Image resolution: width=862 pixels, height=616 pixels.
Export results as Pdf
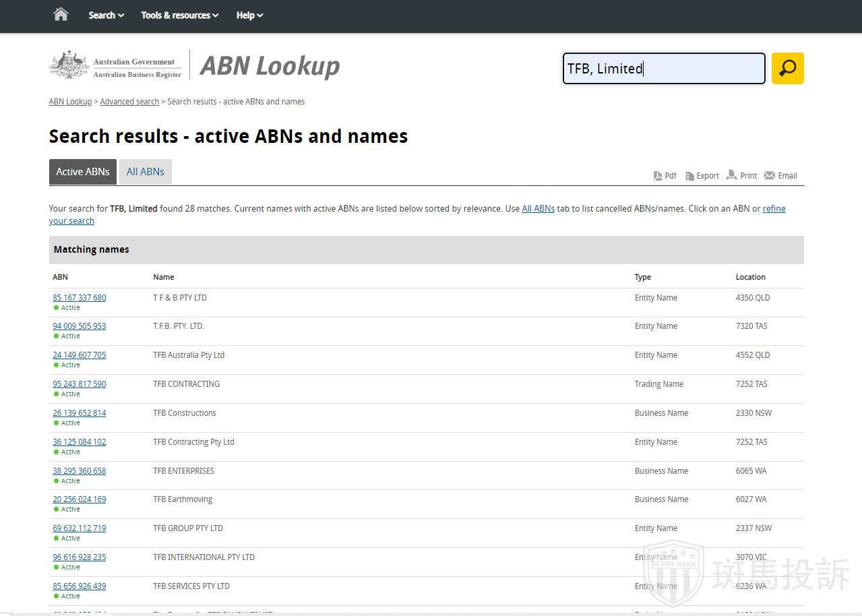point(665,176)
